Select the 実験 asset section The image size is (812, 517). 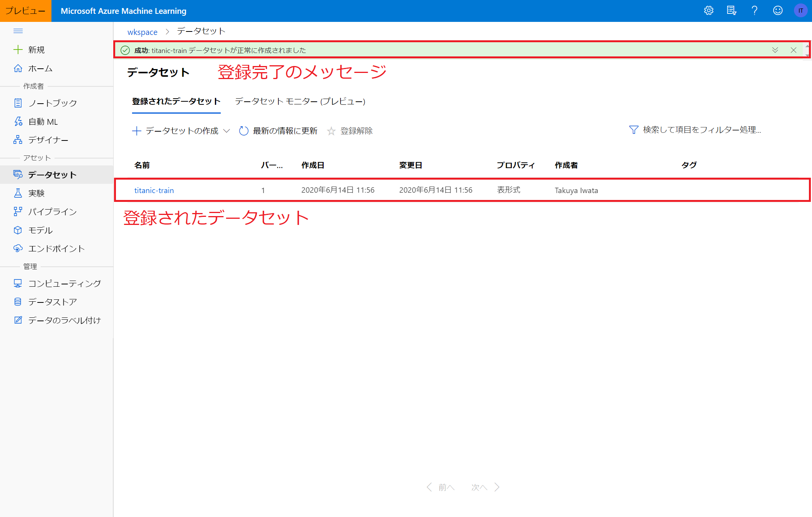coord(38,193)
